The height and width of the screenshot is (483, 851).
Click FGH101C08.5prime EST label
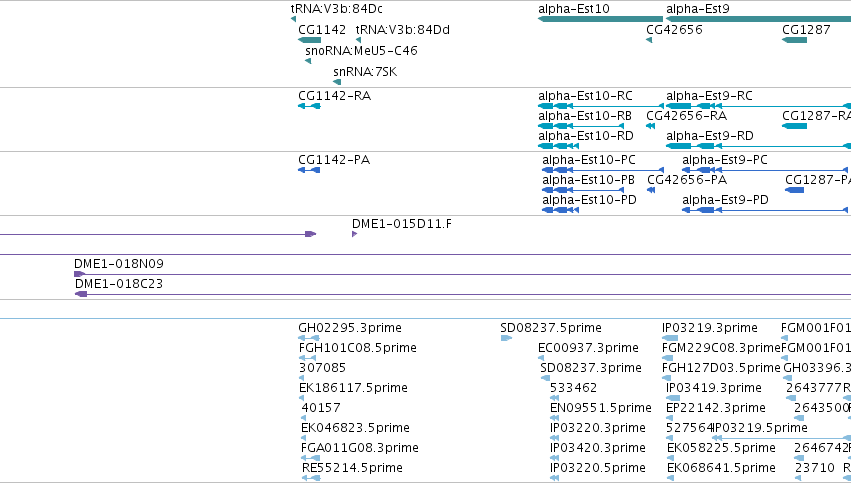(x=358, y=348)
